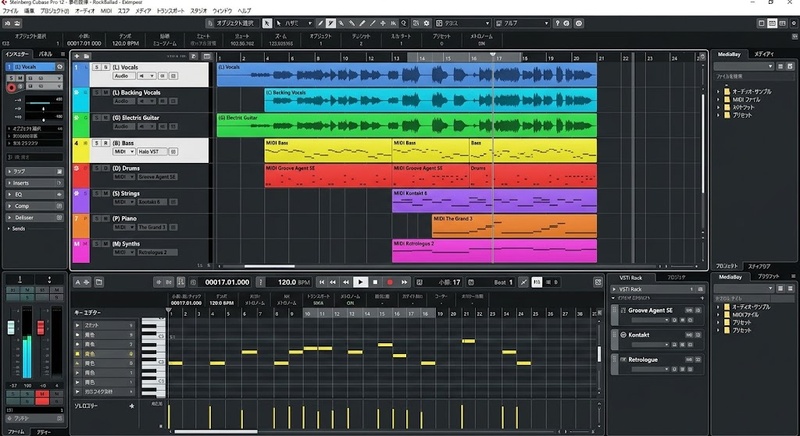Click The Grand 3 on Piano track

pyautogui.click(x=152, y=227)
